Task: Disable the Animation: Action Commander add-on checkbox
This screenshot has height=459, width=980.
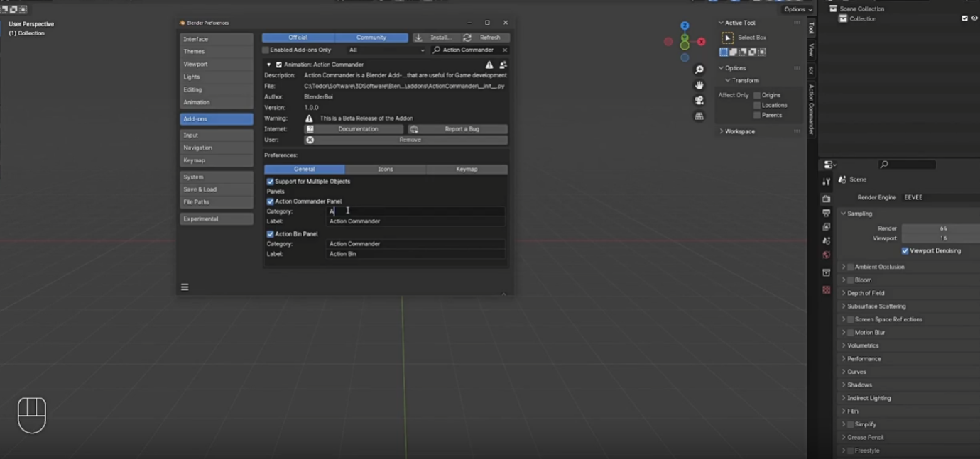Action: coord(278,65)
